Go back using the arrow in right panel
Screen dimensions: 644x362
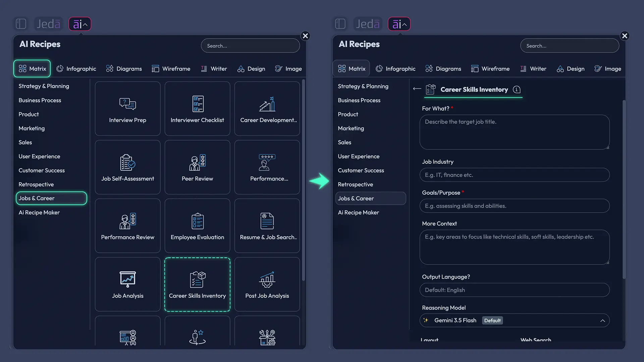point(417,89)
